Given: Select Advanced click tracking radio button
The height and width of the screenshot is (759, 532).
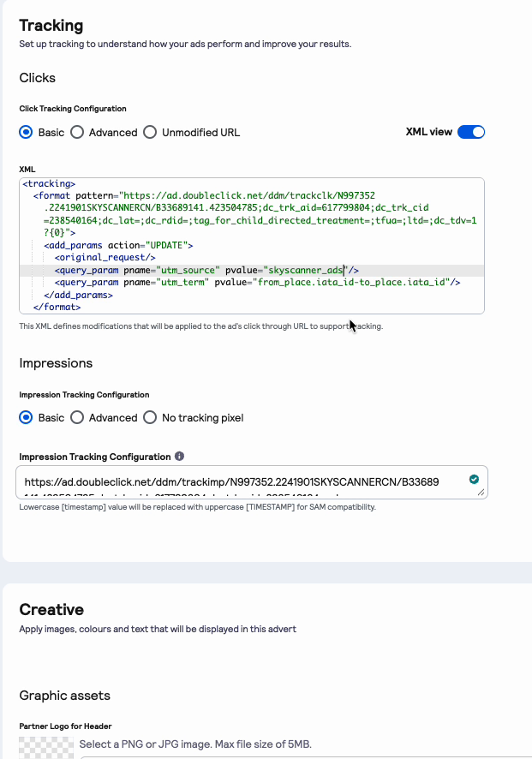Looking at the screenshot, I should click(x=77, y=132).
